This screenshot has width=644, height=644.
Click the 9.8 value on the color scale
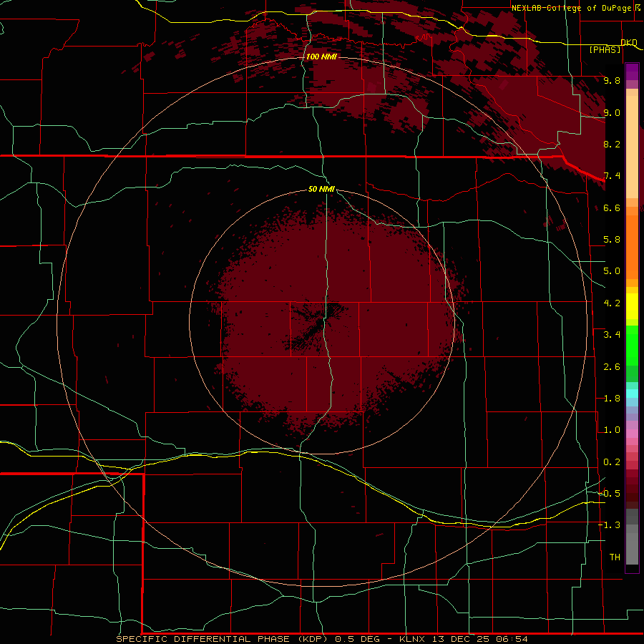[x=612, y=80]
